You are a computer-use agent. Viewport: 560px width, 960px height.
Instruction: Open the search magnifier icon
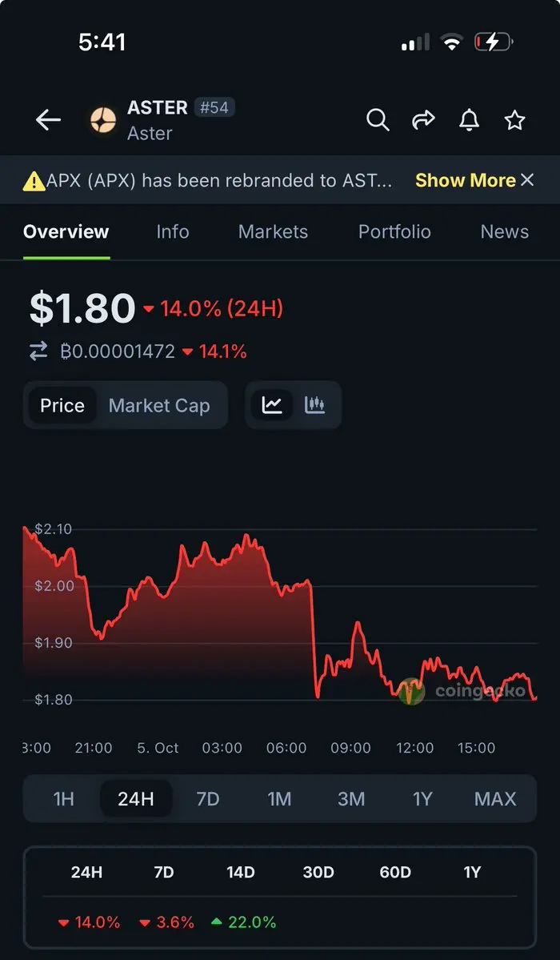click(x=378, y=120)
